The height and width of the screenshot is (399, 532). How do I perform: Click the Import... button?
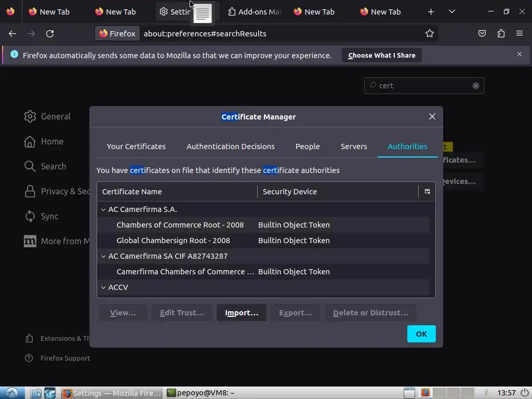[x=241, y=313]
